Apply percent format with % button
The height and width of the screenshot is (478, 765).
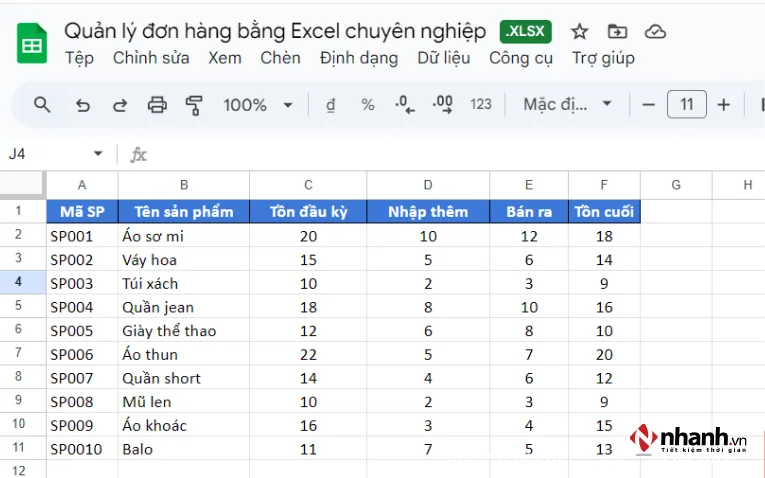pos(368,105)
